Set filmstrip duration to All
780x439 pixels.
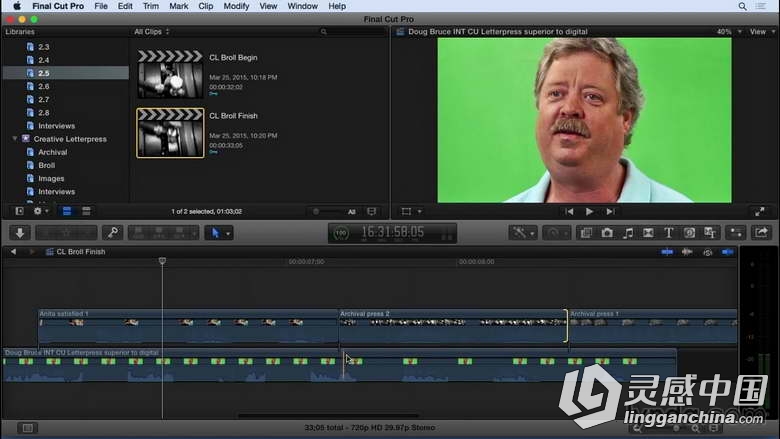coord(352,212)
